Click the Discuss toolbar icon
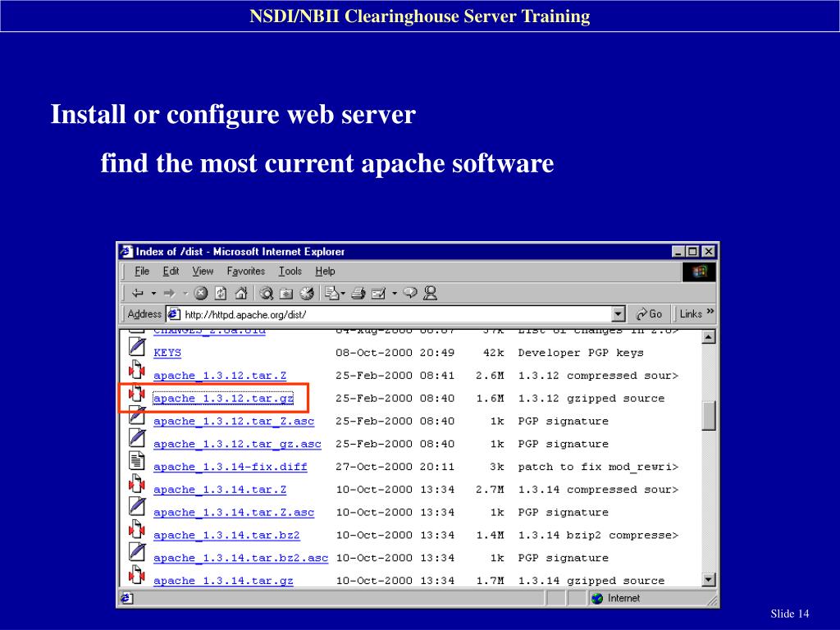840x630 pixels. pyautogui.click(x=410, y=293)
